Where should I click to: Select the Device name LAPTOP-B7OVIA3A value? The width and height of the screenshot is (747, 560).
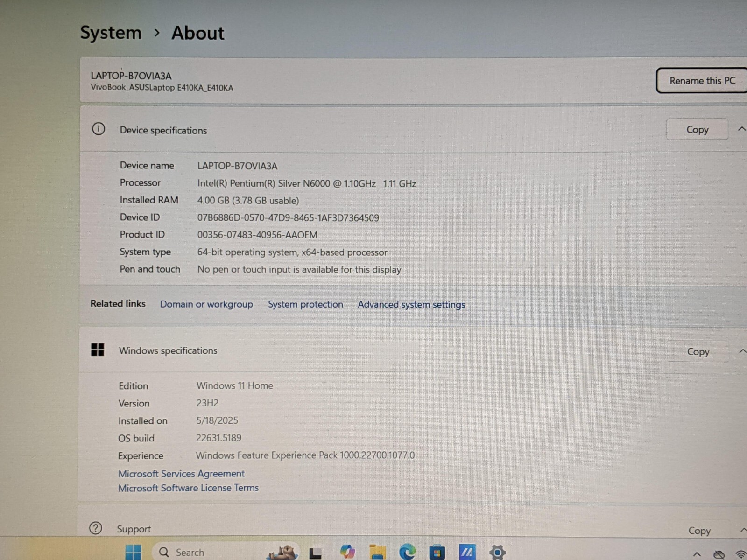point(237,166)
